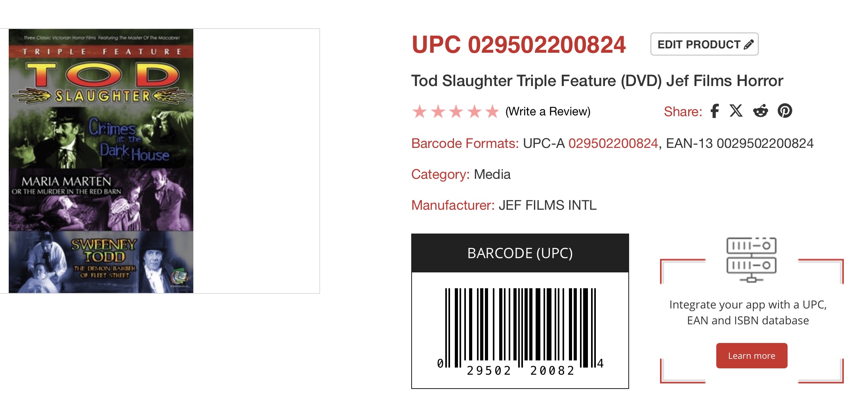Rate the product one star
868x408 pixels.
coord(420,112)
